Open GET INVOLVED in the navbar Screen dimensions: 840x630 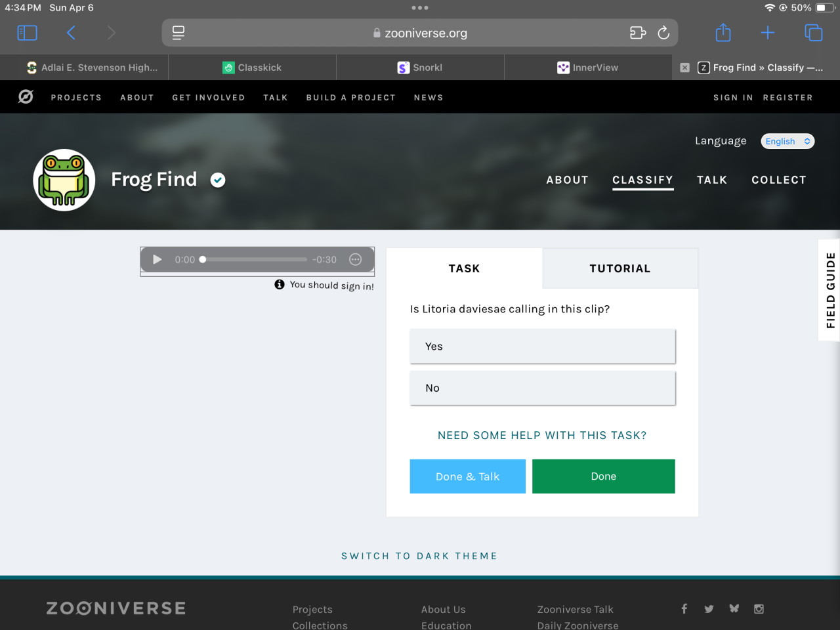(209, 98)
